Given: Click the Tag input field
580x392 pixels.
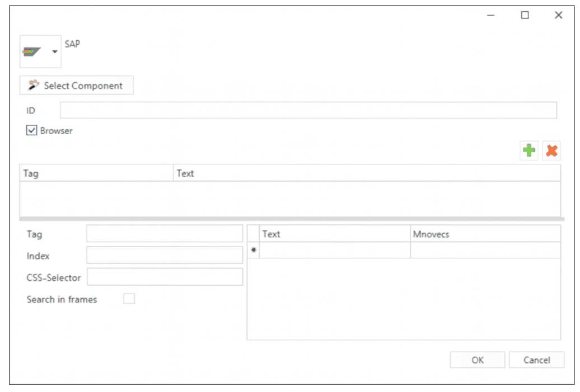Looking at the screenshot, I should (x=165, y=234).
